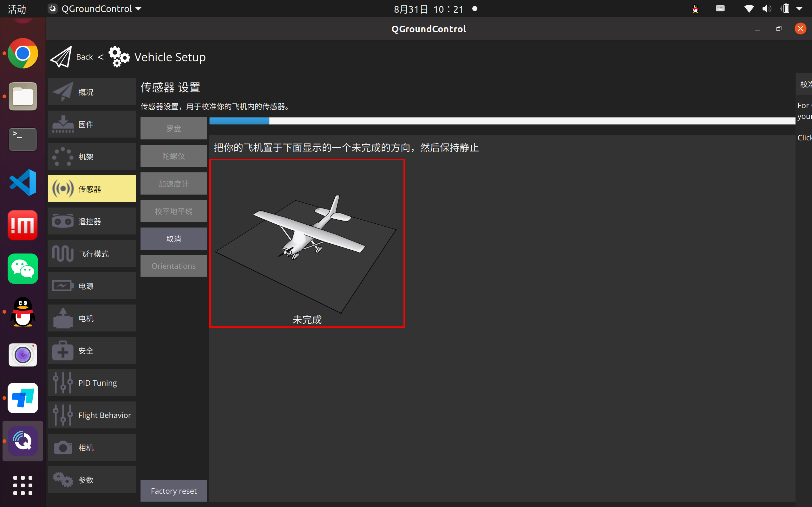Click the blue calibration progress bar
The width and height of the screenshot is (812, 507).
click(239, 121)
